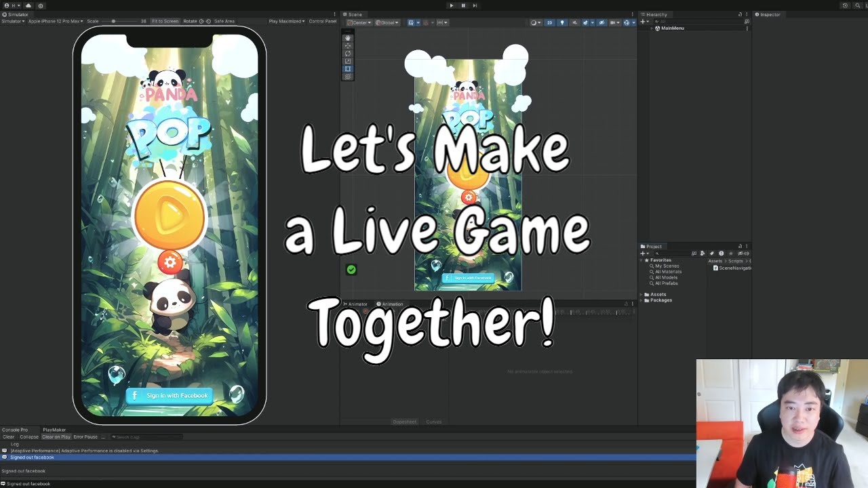Select All Prefabs in Favorites
The height and width of the screenshot is (488, 868).
click(667, 283)
